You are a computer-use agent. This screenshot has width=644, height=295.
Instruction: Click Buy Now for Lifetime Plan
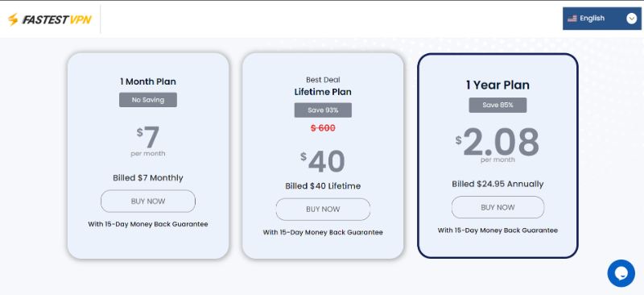pos(323,210)
